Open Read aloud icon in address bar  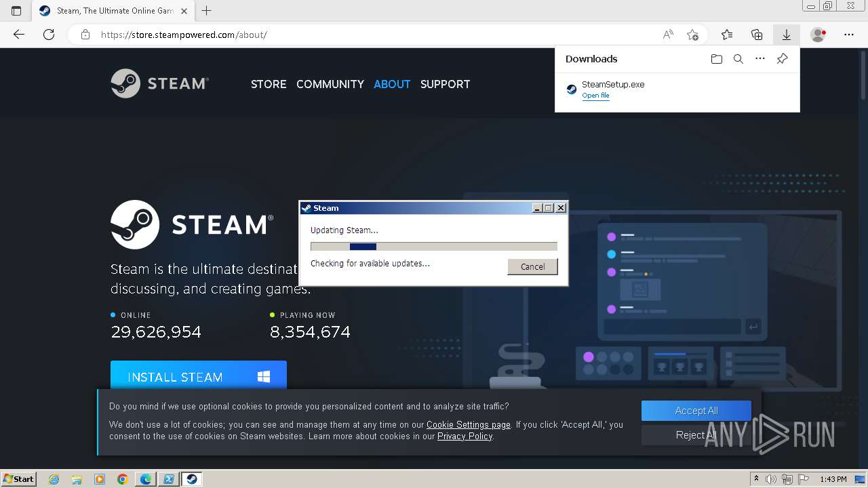[x=668, y=35]
